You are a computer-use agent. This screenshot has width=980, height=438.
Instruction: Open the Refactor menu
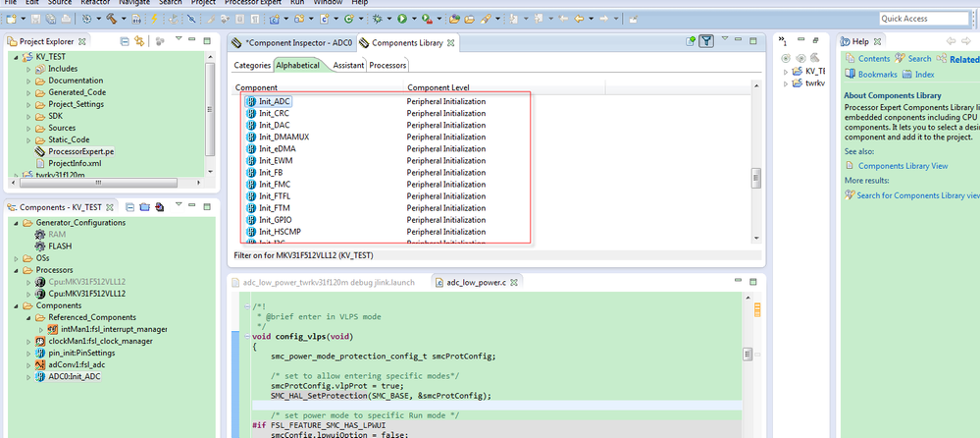point(95,3)
